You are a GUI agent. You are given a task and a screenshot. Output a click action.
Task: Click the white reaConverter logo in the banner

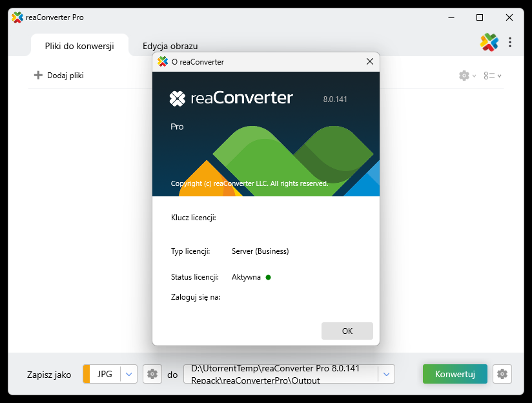(x=231, y=98)
